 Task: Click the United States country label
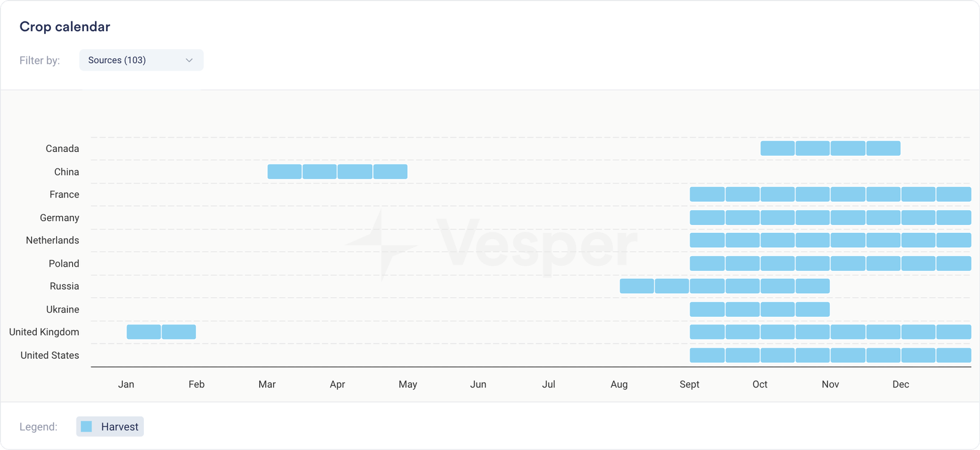coord(50,355)
